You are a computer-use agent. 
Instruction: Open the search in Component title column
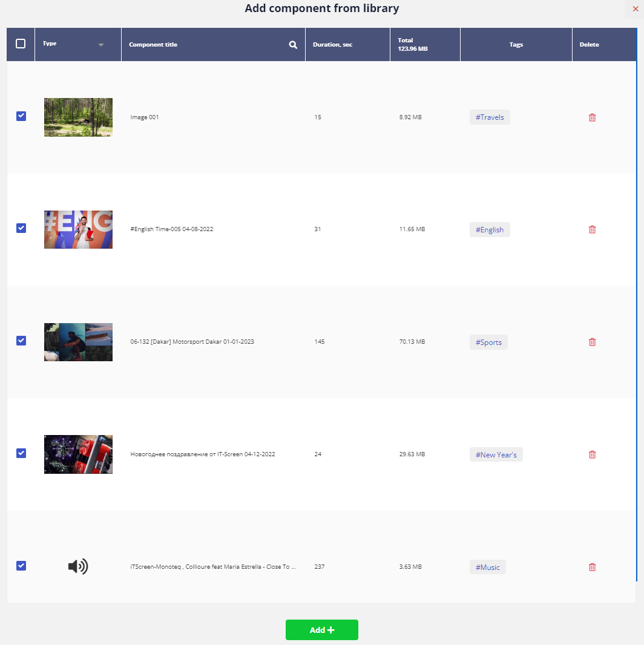click(292, 44)
